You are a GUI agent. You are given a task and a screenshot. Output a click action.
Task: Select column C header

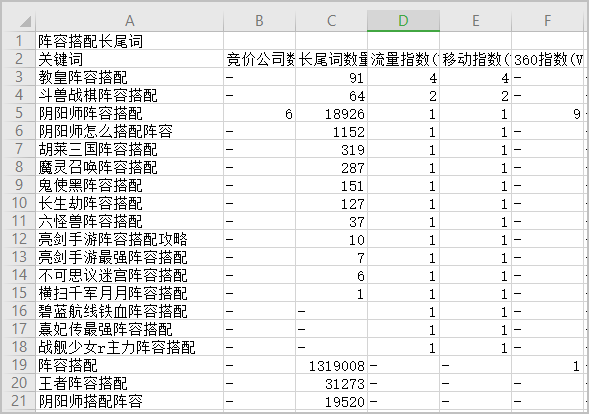[x=331, y=21]
